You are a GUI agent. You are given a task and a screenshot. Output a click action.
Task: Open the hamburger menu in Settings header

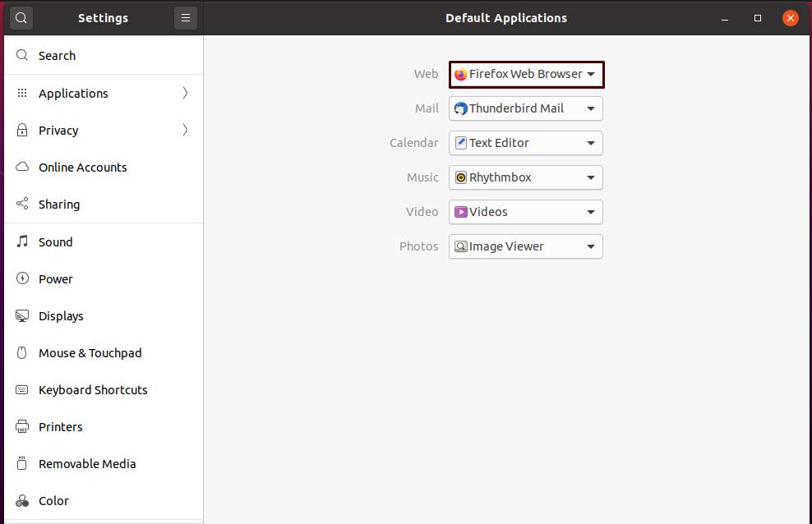pyautogui.click(x=186, y=18)
